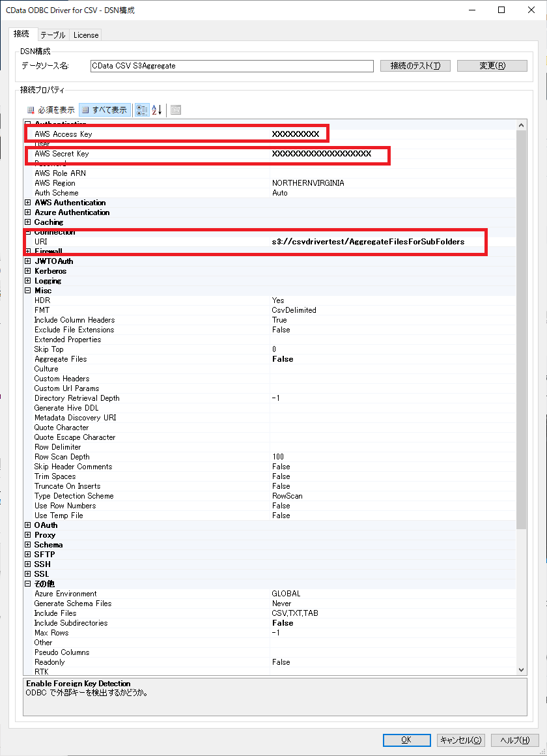This screenshot has width=547, height=756.
Task: Open the License tab
Action: (86, 35)
